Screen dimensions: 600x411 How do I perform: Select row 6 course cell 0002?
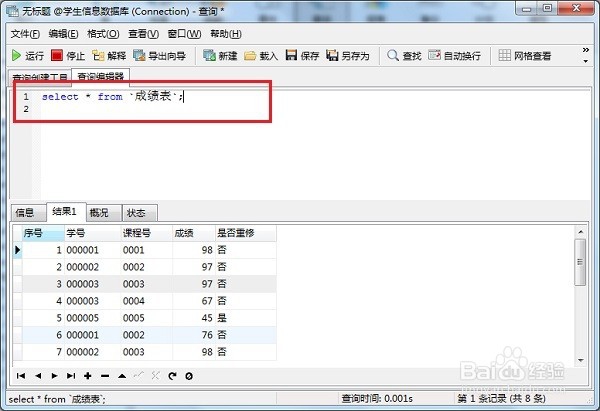coord(146,335)
